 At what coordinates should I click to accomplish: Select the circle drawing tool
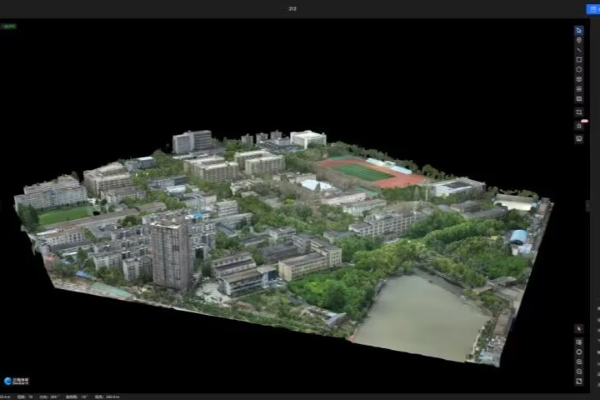click(x=579, y=70)
